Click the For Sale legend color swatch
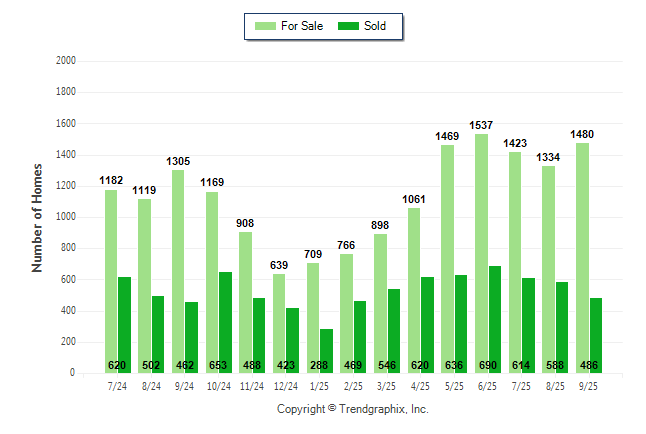The width and height of the screenshot is (646, 434). coord(267,26)
